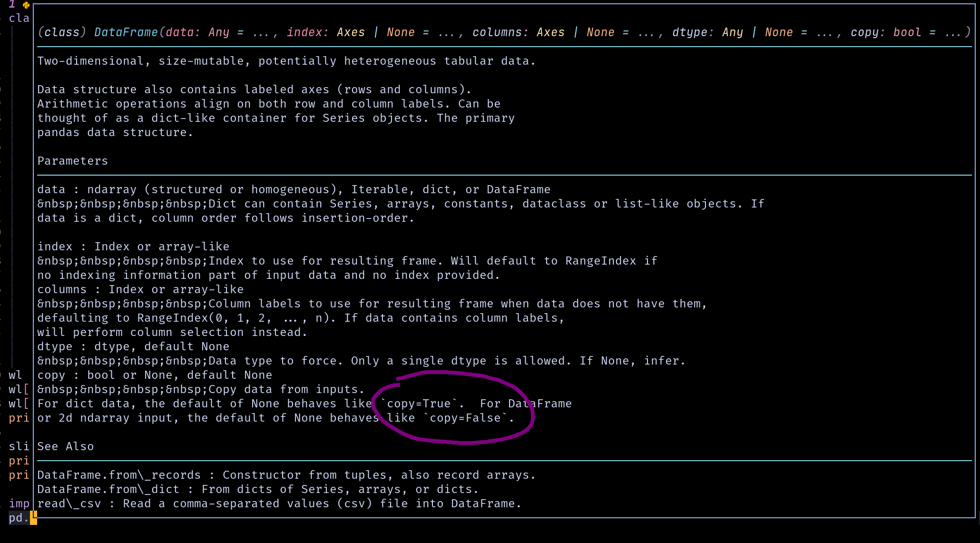980x543 pixels.
Task: Select the dtype parameter entry
Action: point(54,346)
